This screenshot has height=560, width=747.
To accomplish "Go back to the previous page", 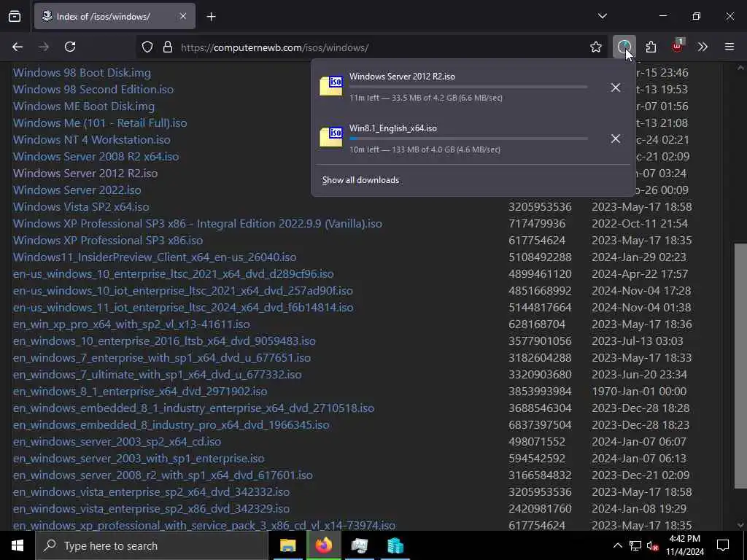I will click(x=18, y=47).
